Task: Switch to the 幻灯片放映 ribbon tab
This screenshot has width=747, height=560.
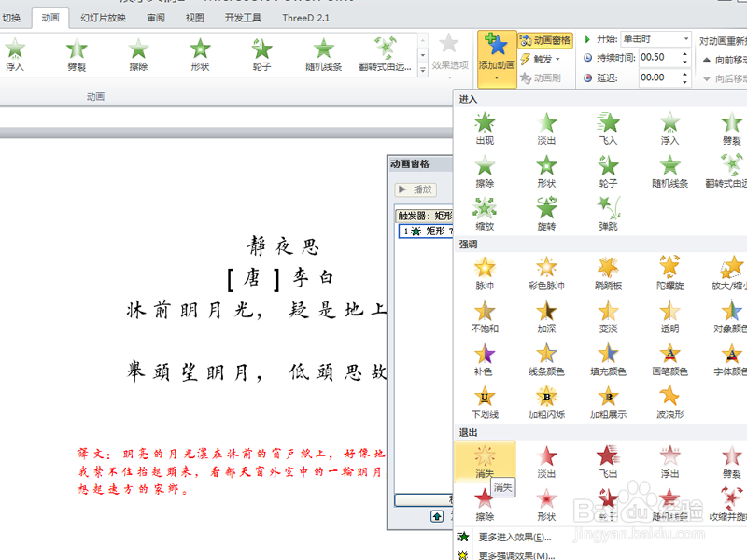Action: coord(104,18)
